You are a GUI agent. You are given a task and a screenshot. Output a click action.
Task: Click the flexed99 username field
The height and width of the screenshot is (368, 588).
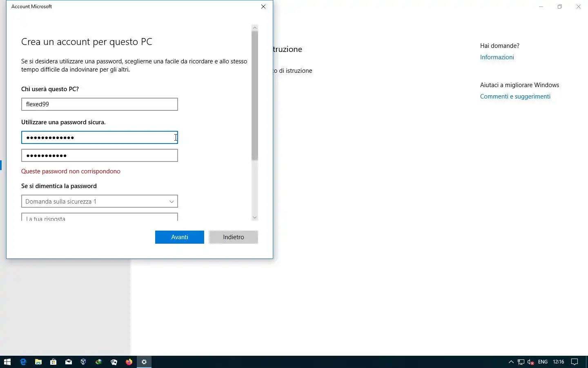coord(100,104)
